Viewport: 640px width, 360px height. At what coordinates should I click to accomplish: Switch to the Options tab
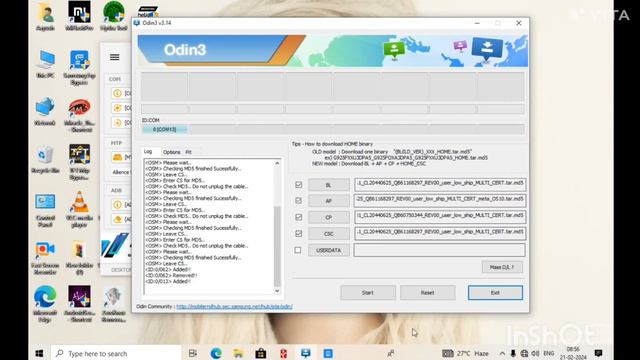click(x=171, y=152)
